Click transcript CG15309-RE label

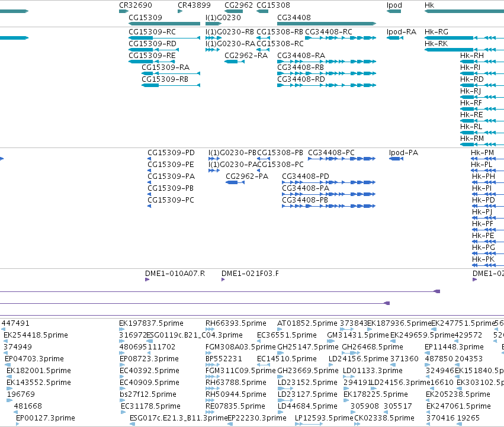pos(152,56)
